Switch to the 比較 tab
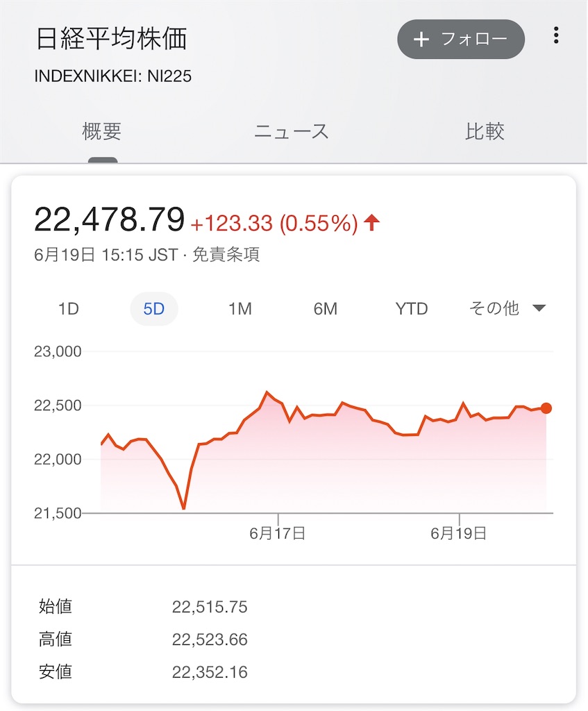The image size is (588, 711). tap(485, 131)
